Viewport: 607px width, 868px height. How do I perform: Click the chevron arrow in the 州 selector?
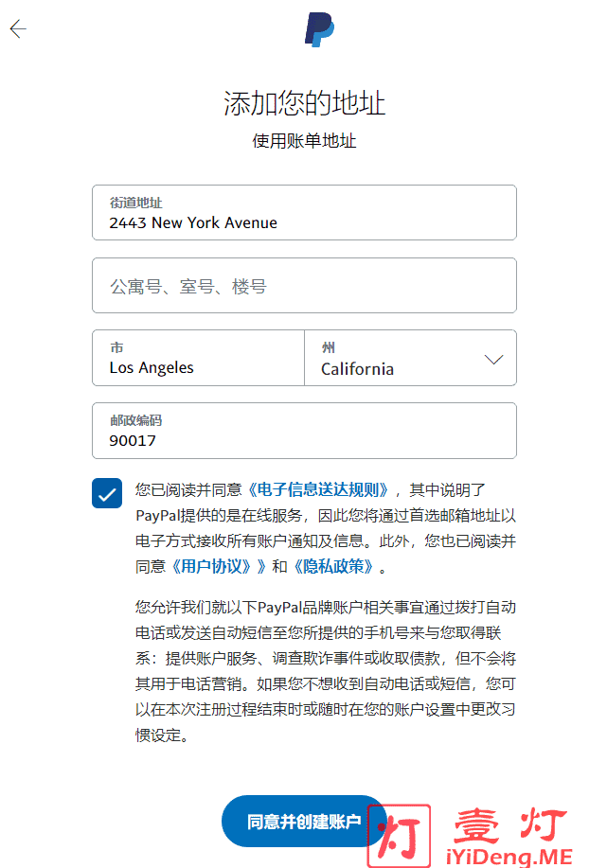coord(493,360)
